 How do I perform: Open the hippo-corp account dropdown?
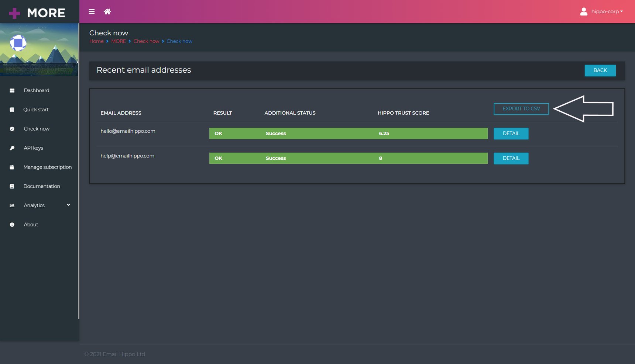(x=607, y=12)
